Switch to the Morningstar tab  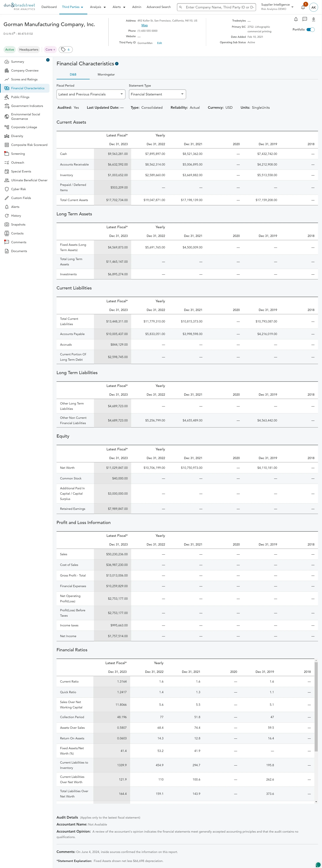tap(106, 74)
